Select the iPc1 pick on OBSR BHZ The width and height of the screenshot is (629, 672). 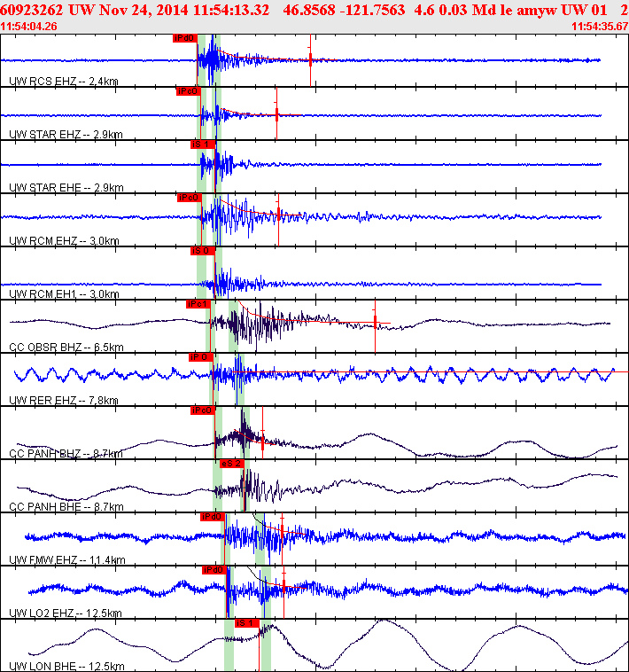pos(198,304)
